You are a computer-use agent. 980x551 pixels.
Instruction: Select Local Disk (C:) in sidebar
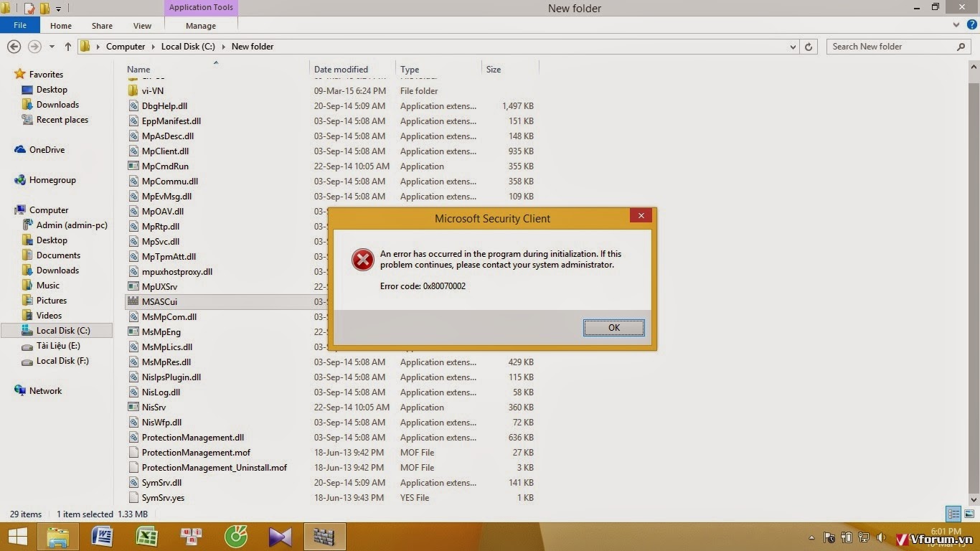click(57, 331)
